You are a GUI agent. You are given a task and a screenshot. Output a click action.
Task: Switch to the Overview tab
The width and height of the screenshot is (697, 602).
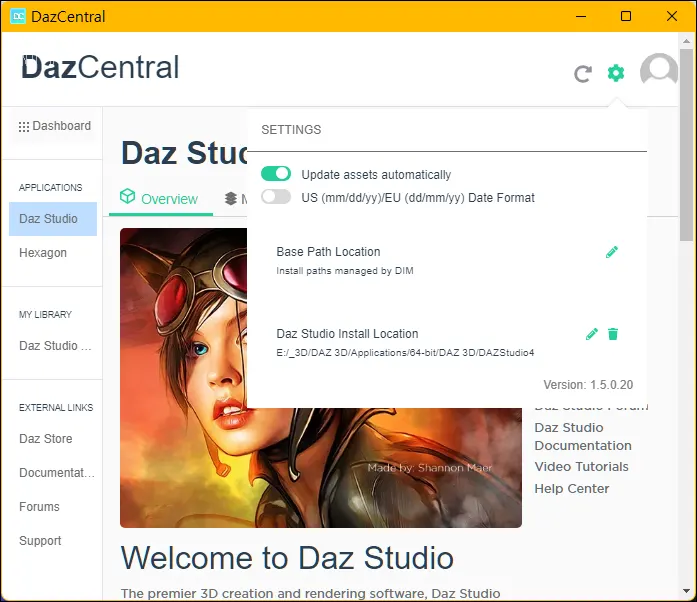[x=160, y=198]
